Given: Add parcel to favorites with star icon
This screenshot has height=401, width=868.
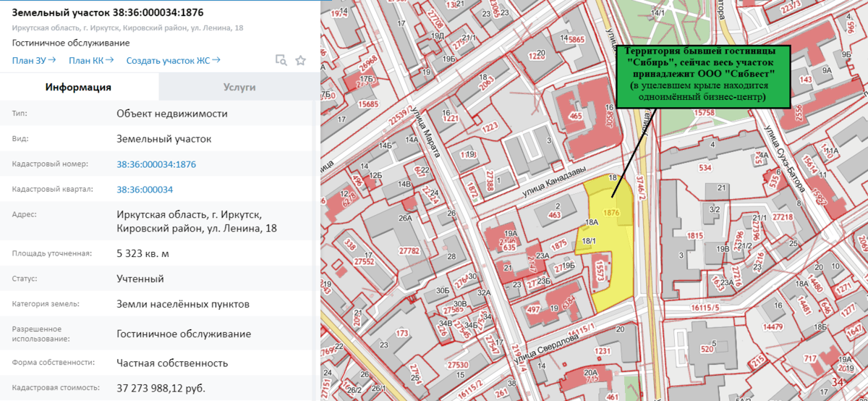Looking at the screenshot, I should (x=301, y=60).
